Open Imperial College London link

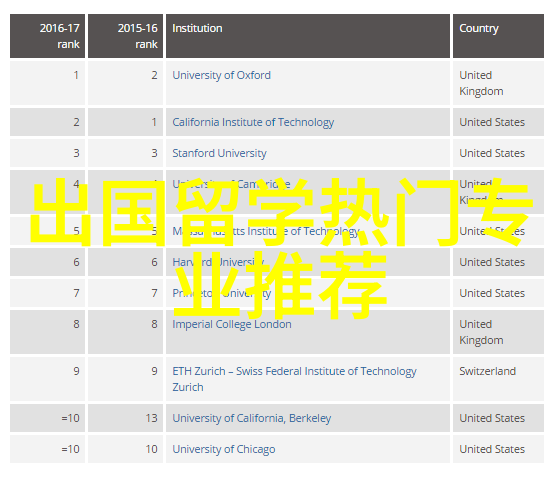point(232,324)
